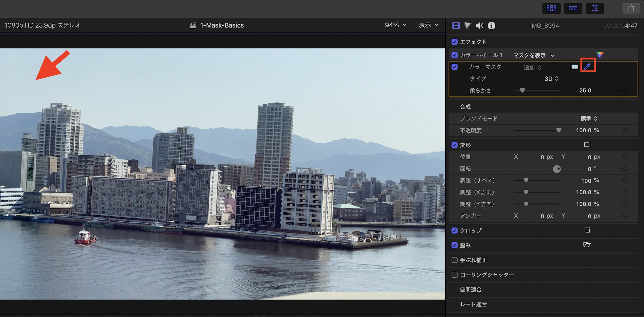Open the マスクを表示 dropdown menu

[x=533, y=55]
